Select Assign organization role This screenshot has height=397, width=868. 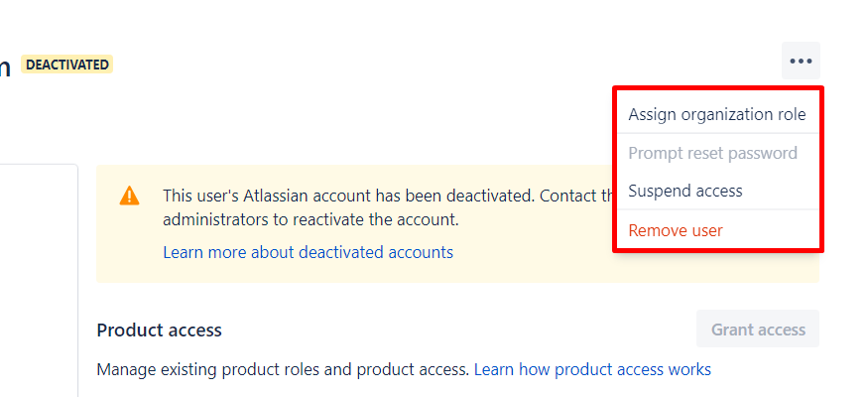[717, 114]
